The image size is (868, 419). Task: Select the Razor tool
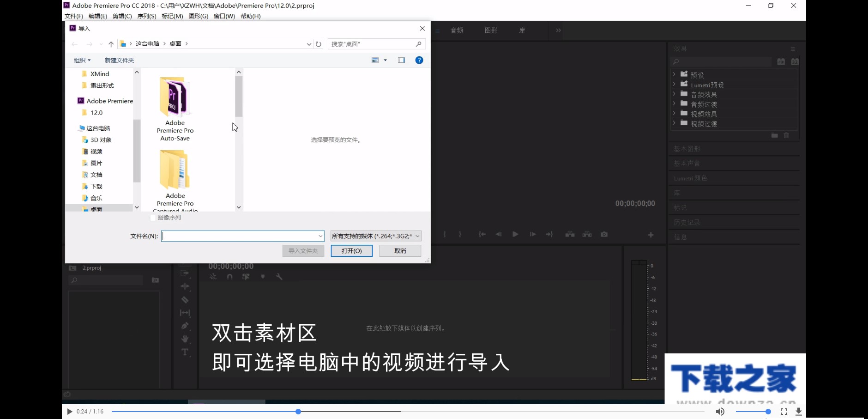click(185, 300)
